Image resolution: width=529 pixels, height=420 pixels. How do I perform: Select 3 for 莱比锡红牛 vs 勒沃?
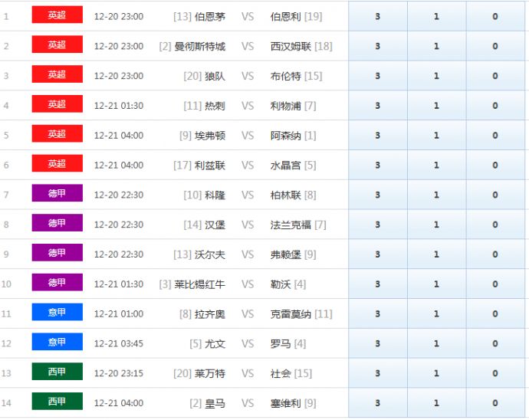pyautogui.click(x=378, y=284)
